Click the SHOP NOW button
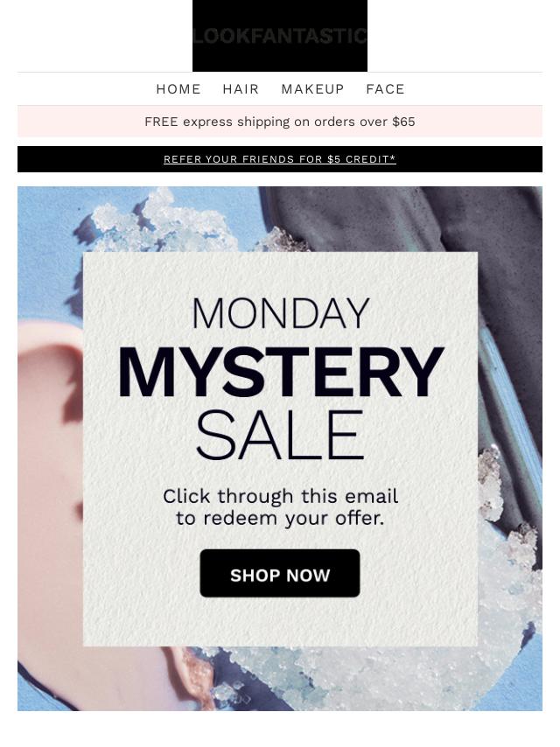 tap(280, 573)
